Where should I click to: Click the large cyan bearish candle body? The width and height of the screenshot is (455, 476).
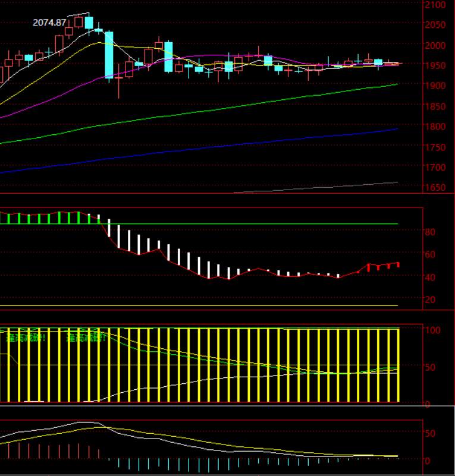(x=109, y=55)
